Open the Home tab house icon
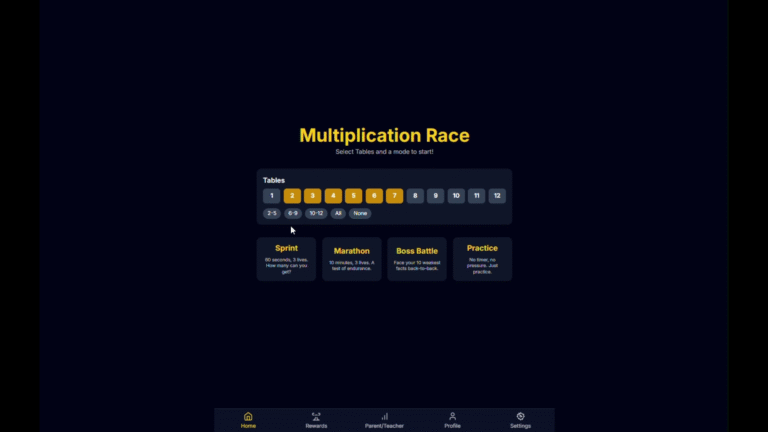The height and width of the screenshot is (432, 768). (x=248, y=416)
